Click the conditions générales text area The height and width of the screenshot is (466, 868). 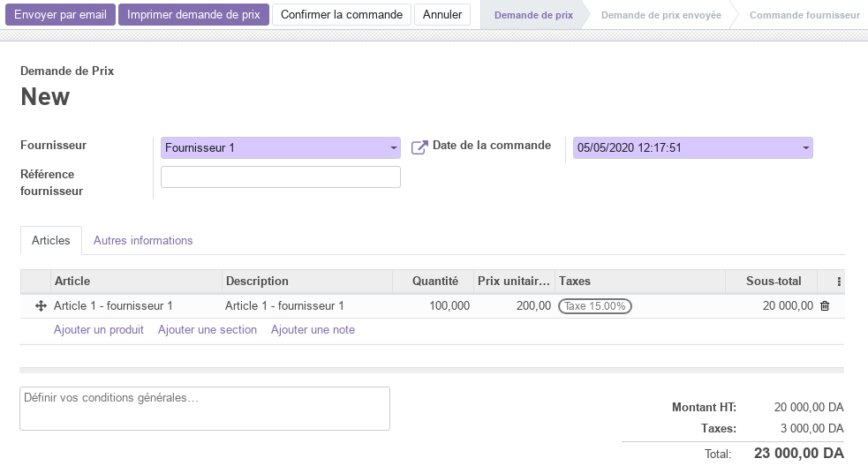click(205, 409)
